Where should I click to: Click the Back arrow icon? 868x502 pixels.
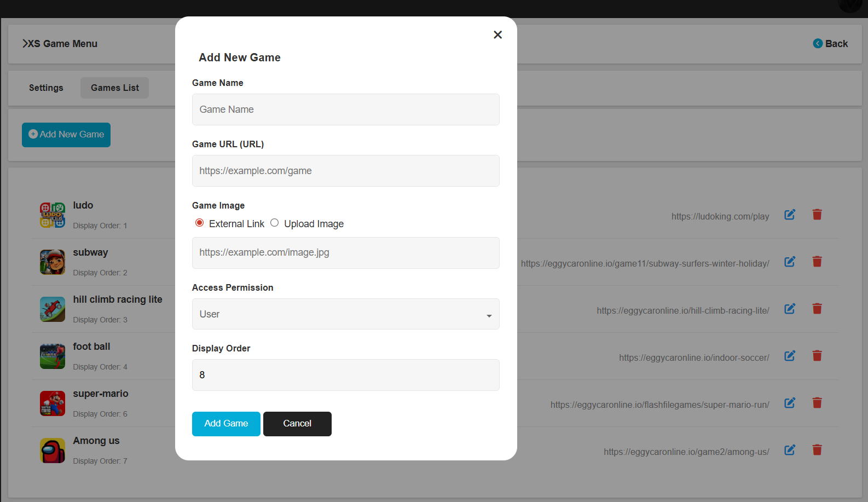[x=818, y=44]
